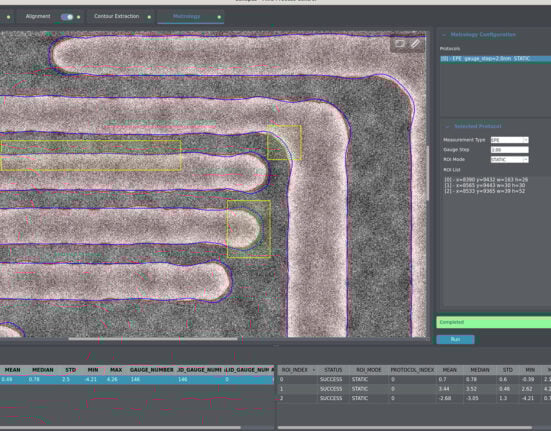Click the image viewer vertical scrollbar

pyautogui.click(x=428, y=173)
